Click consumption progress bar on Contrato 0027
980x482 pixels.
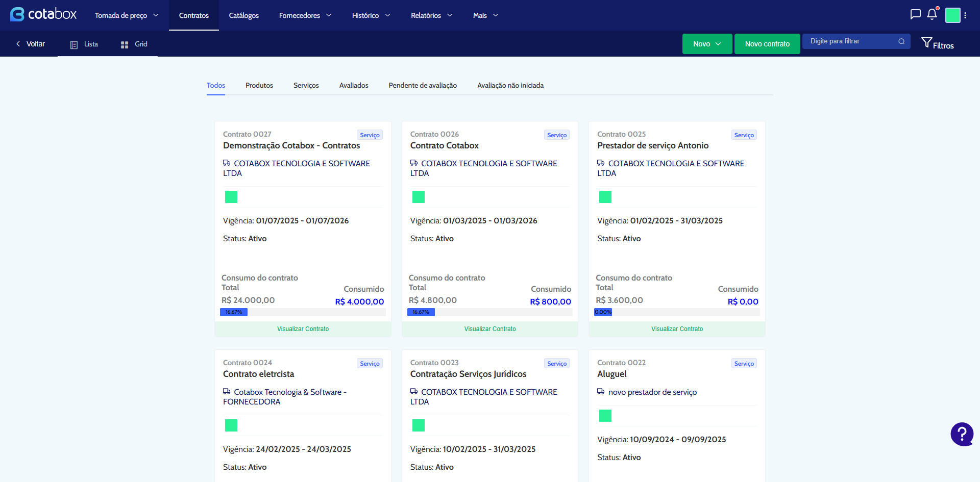[303, 312]
